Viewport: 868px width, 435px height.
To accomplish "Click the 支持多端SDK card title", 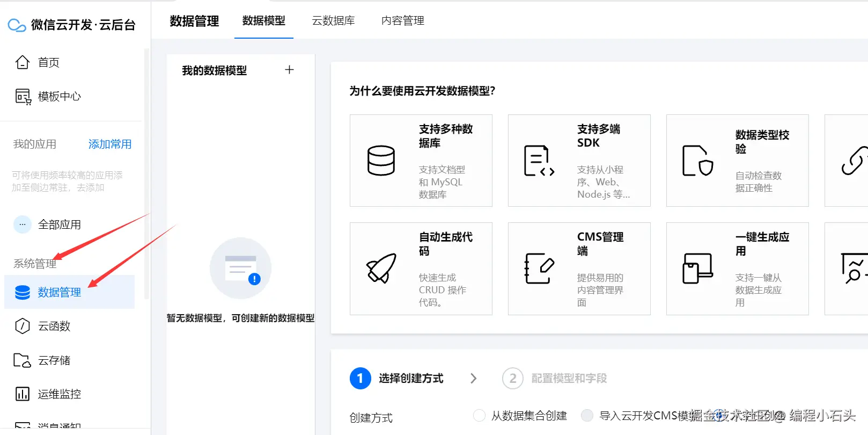I will coord(599,136).
